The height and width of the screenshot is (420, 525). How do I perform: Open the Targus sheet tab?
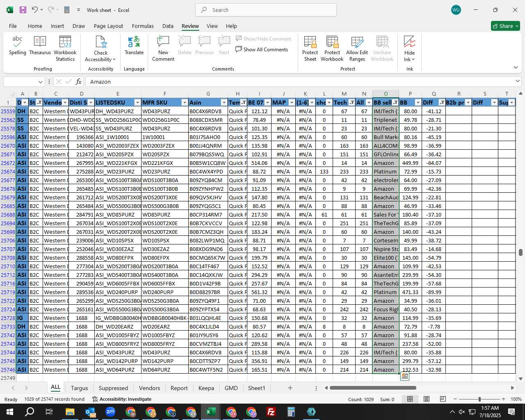pos(80,388)
